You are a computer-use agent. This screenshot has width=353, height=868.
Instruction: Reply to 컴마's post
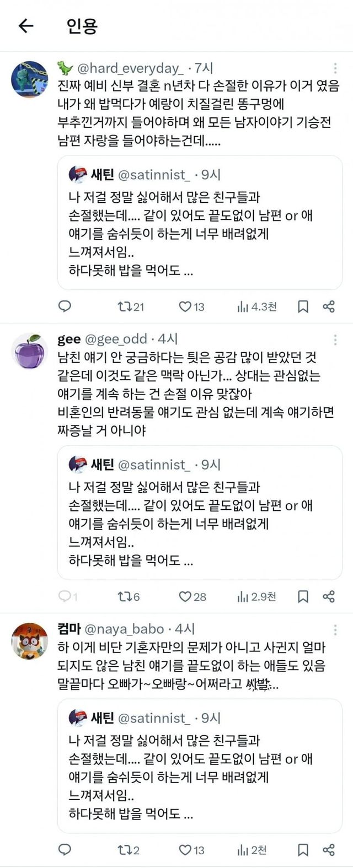(x=65, y=850)
